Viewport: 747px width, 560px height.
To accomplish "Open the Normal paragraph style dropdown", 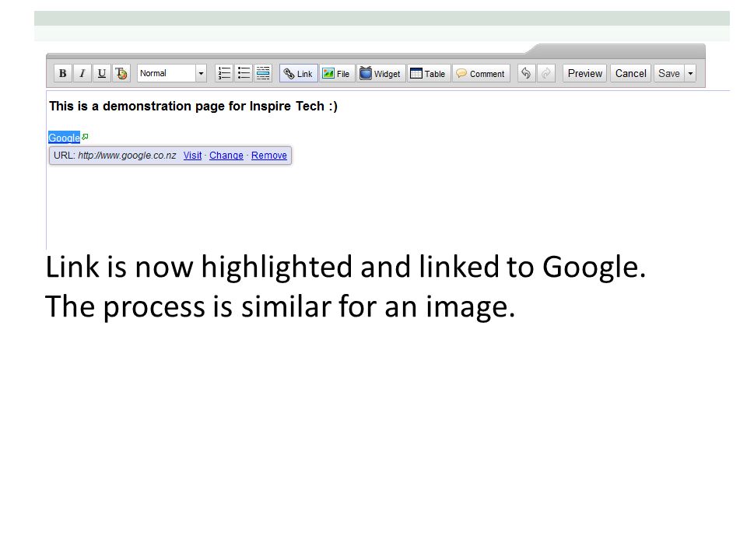I will pyautogui.click(x=172, y=73).
